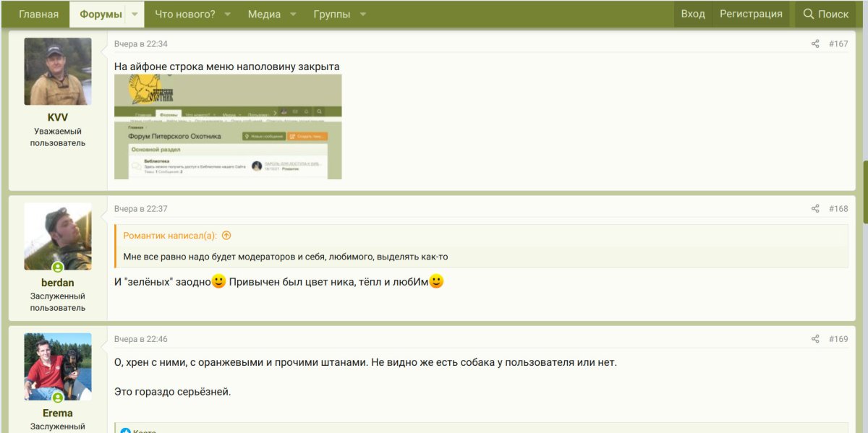Image resolution: width=868 pixels, height=433 pixels.
Task: Expand the Форумы dropdown arrow
Action: pos(135,14)
